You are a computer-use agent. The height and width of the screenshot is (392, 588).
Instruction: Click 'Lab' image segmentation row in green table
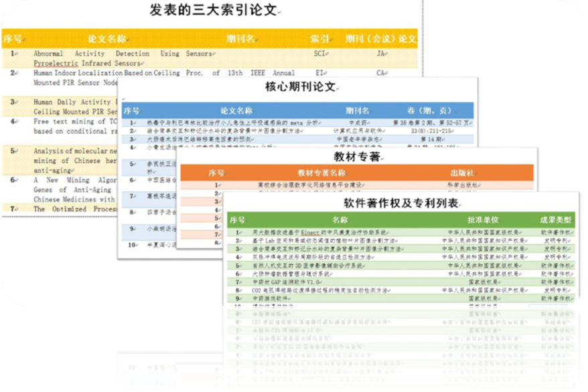click(x=401, y=241)
